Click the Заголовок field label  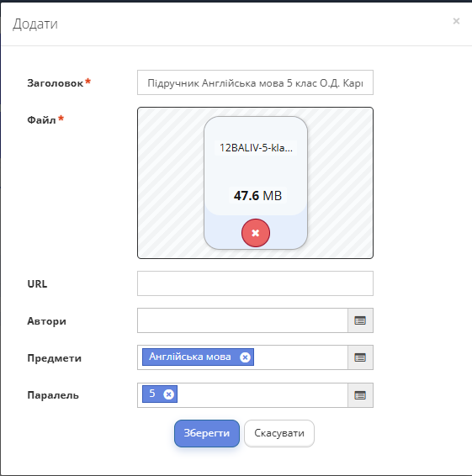point(55,83)
